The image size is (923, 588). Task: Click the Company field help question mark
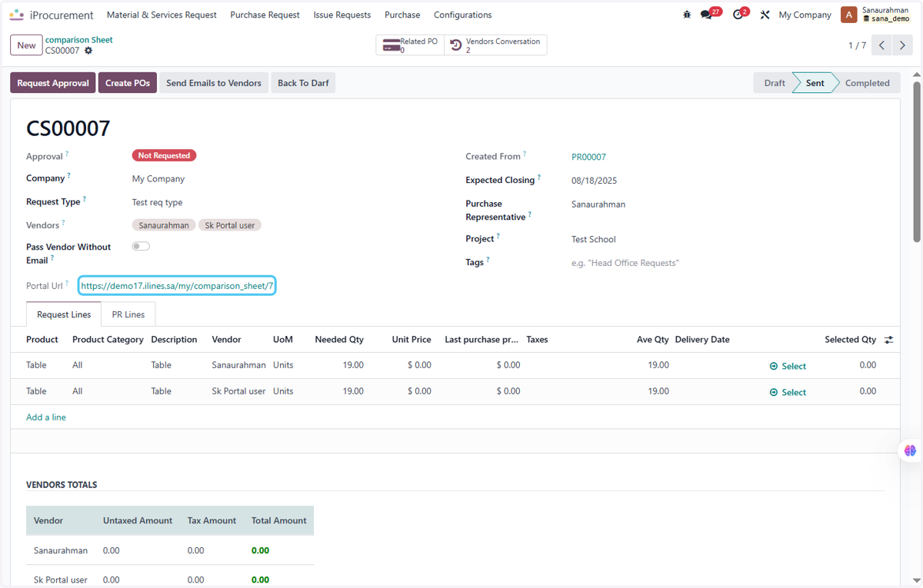click(68, 175)
